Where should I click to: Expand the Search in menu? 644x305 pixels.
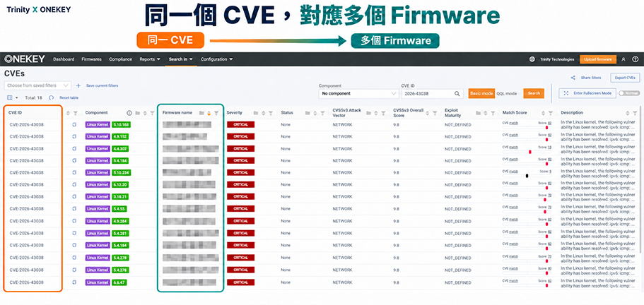pos(181,59)
